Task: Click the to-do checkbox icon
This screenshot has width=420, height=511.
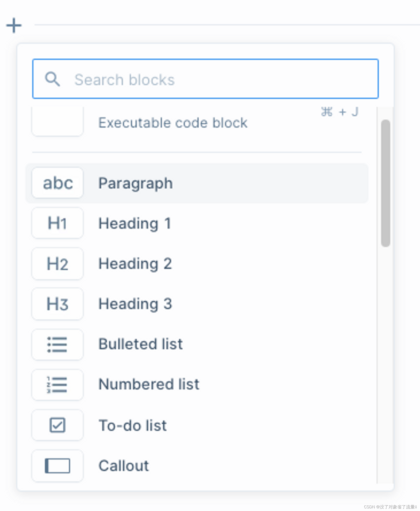Action: [58, 425]
